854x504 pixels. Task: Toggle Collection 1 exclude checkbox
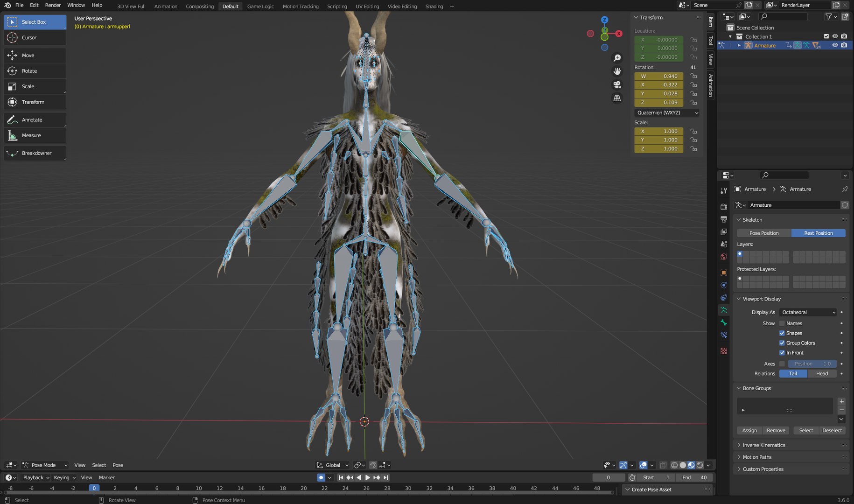826,36
